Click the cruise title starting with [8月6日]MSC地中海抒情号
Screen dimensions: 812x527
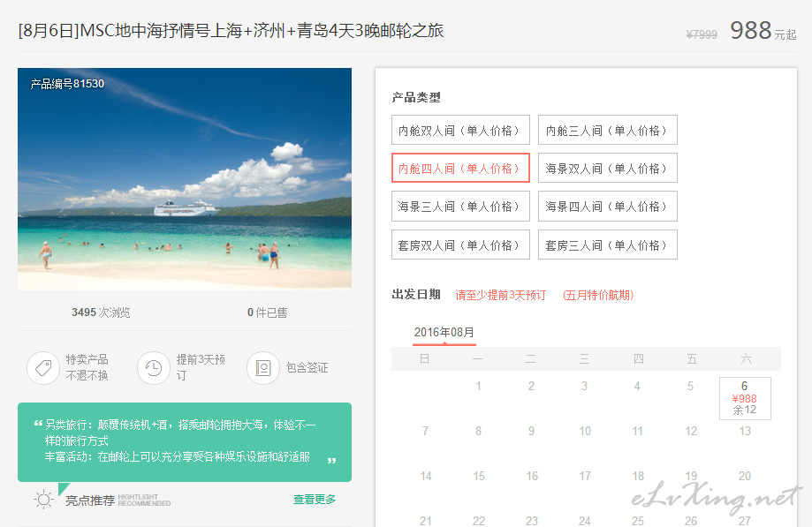tap(231, 31)
